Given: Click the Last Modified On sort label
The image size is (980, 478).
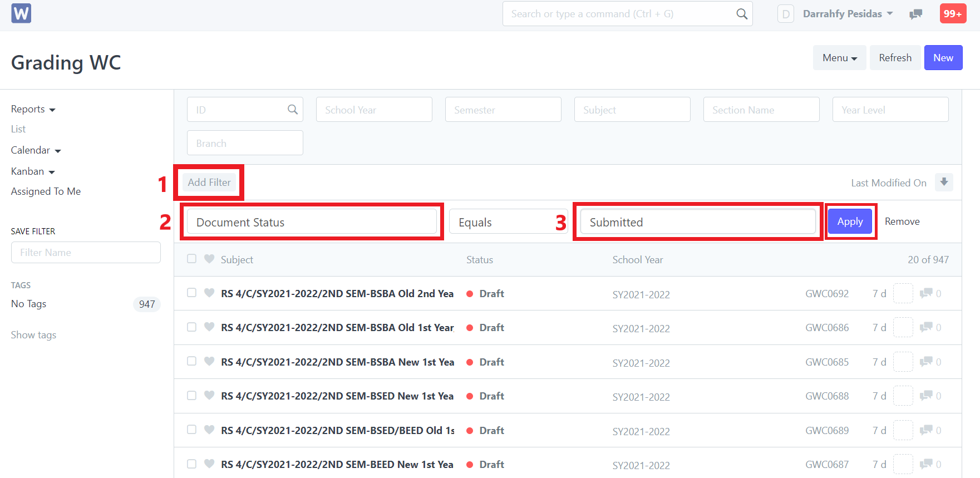Looking at the screenshot, I should [888, 183].
